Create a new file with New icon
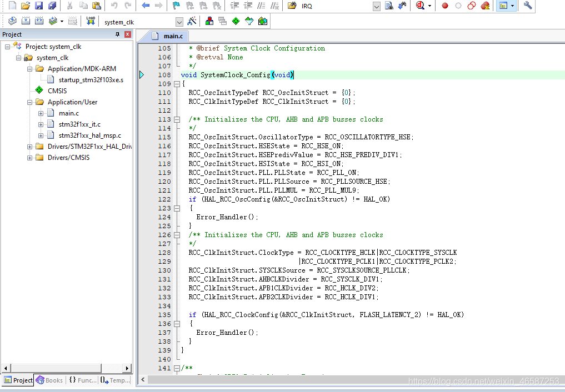The image size is (565, 392). (x=12, y=6)
